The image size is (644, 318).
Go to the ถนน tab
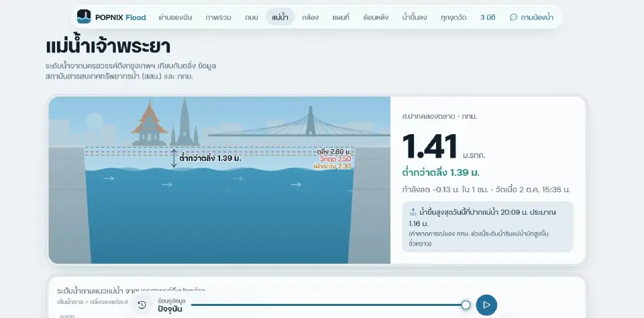click(252, 17)
